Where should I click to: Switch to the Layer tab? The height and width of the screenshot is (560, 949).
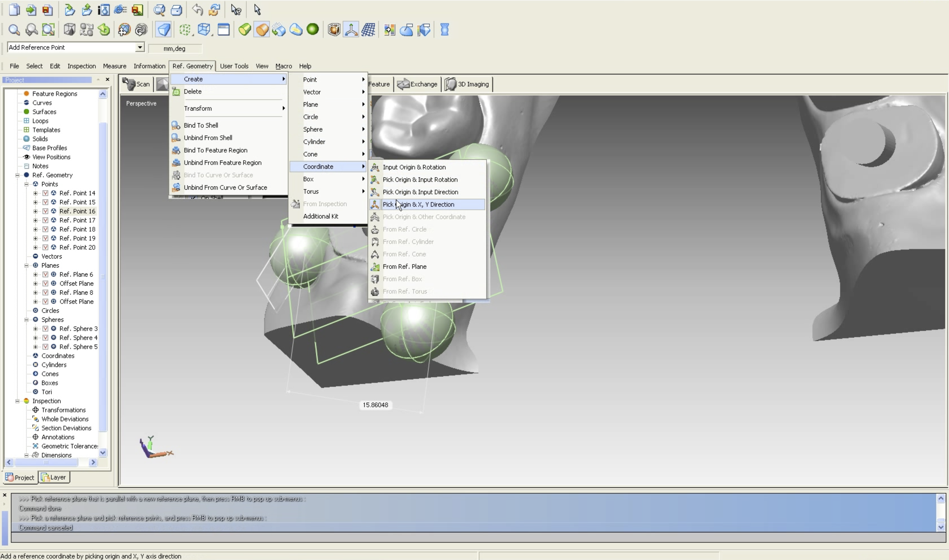tap(54, 477)
